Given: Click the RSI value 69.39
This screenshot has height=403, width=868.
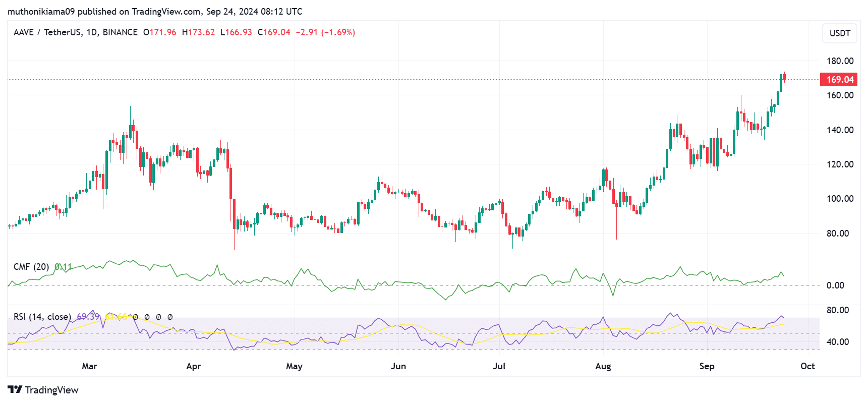Looking at the screenshot, I should (x=88, y=317).
